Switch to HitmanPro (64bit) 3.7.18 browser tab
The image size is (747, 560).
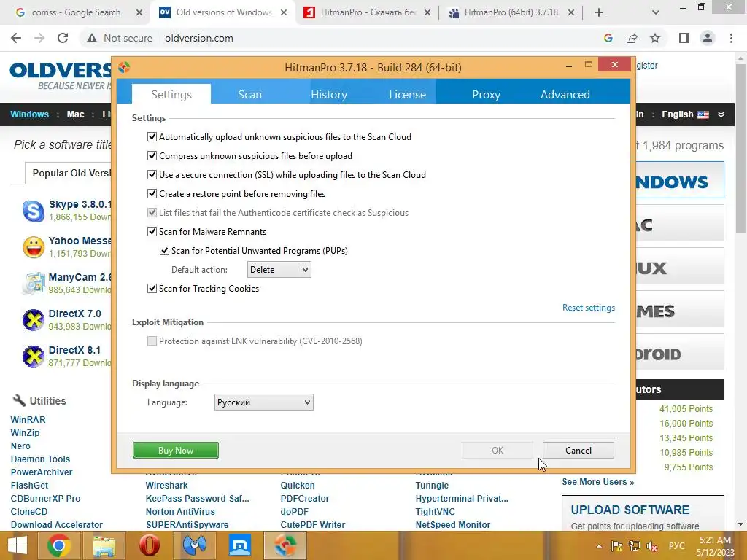click(511, 12)
